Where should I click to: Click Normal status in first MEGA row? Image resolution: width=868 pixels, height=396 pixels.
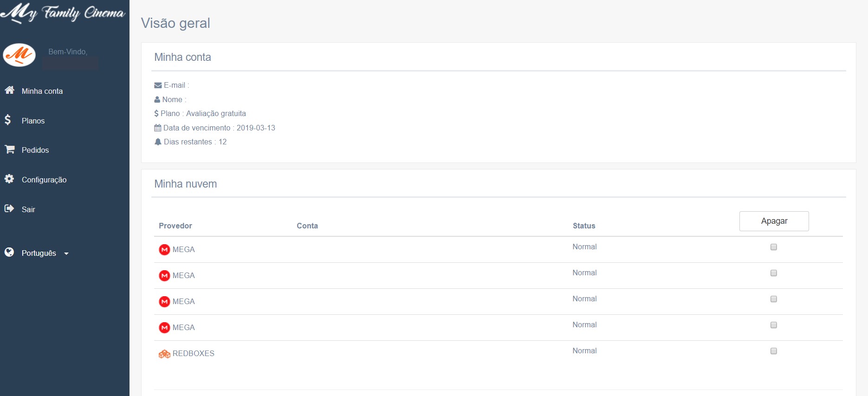[x=584, y=247]
